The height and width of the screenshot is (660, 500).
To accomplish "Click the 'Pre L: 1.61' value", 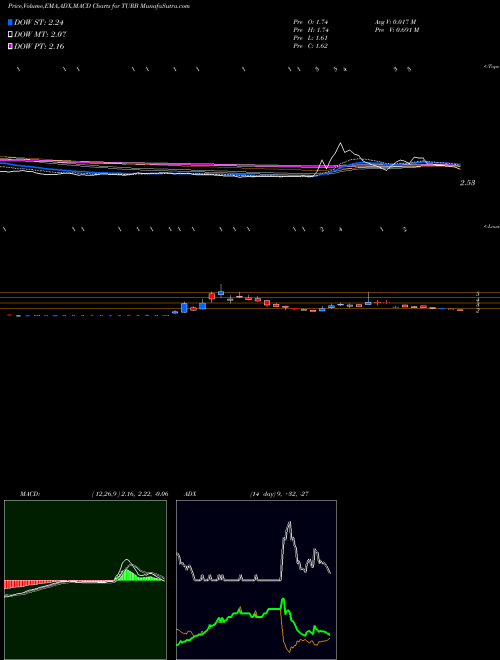I will [311, 38].
